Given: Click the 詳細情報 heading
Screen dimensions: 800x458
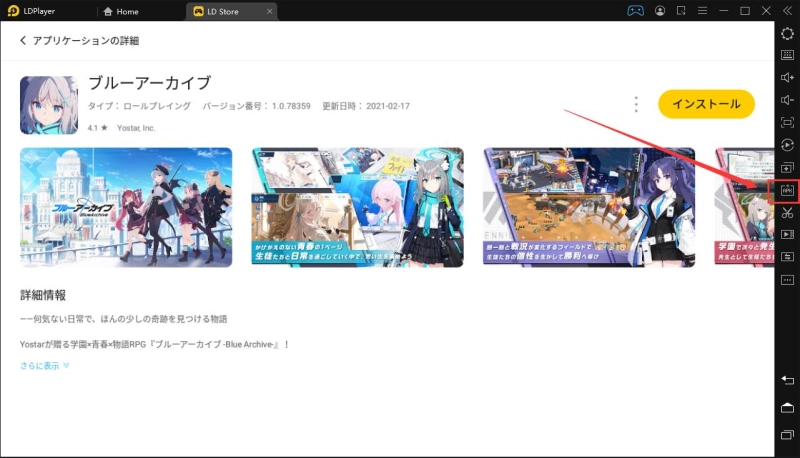Looking at the screenshot, I should (x=43, y=295).
